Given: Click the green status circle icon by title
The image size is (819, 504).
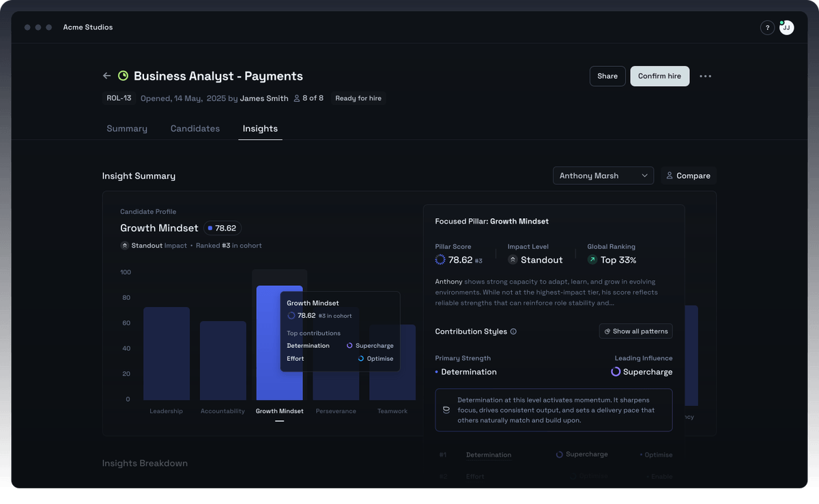Looking at the screenshot, I should 123,76.
